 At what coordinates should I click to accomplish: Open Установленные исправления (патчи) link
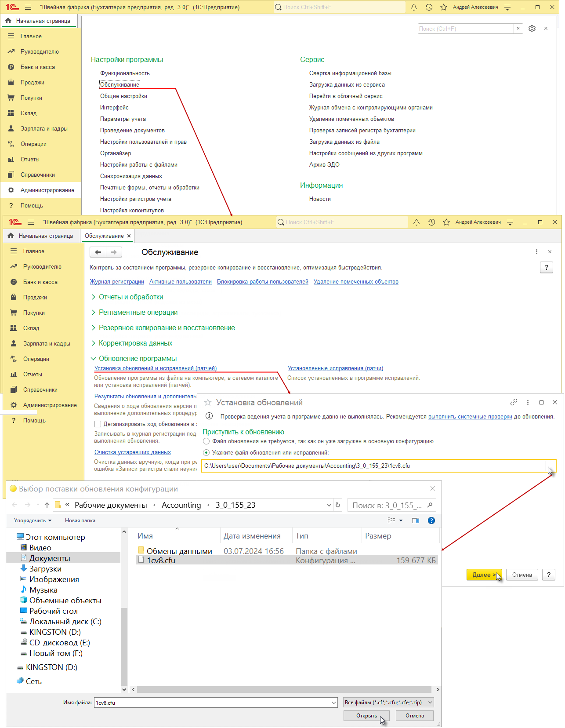tap(335, 368)
